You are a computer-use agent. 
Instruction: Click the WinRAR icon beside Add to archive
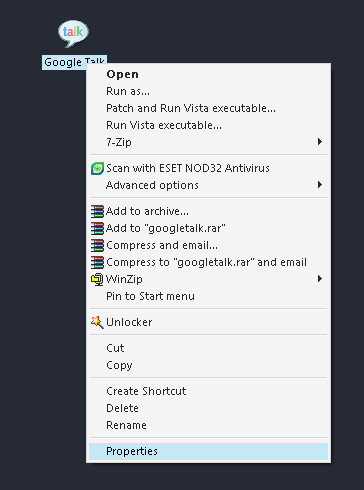click(x=97, y=211)
